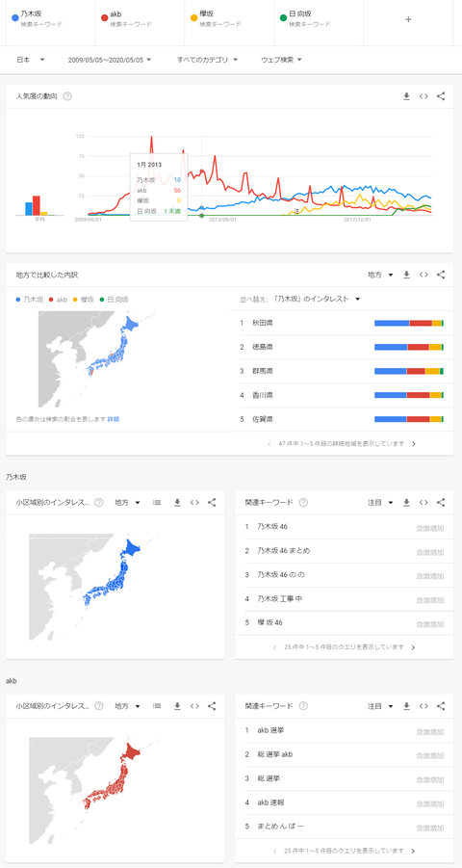
Task: Open help icon in akb 関連キーワード card
Action: tap(303, 706)
